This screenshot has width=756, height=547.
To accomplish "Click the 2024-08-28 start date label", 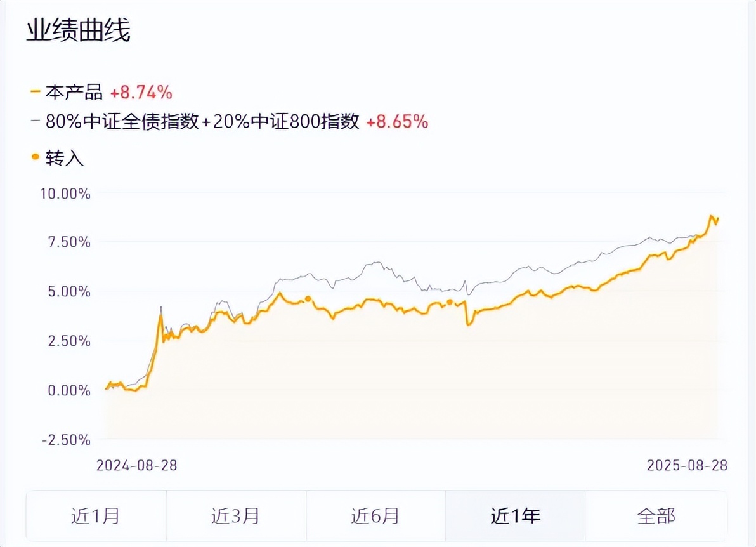I will click(x=136, y=465).
